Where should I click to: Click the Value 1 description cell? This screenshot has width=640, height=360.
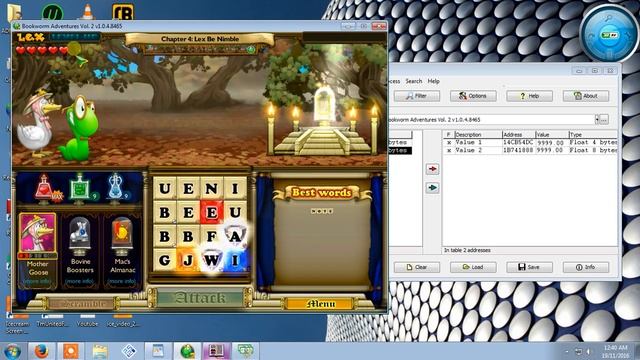(x=469, y=142)
